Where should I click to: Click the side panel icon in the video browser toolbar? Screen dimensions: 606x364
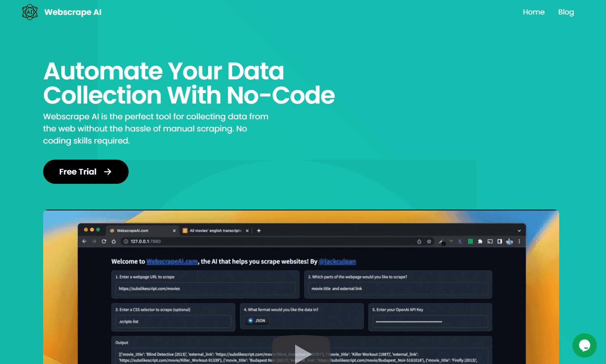[500, 241]
